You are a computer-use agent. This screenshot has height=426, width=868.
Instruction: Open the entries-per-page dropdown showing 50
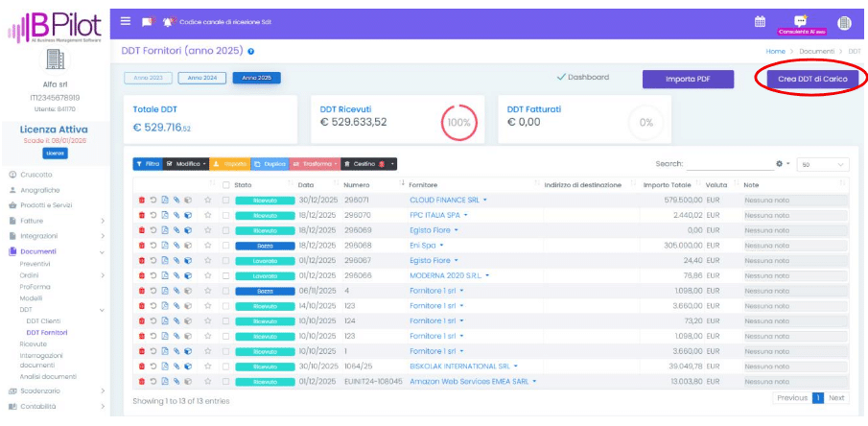click(823, 164)
